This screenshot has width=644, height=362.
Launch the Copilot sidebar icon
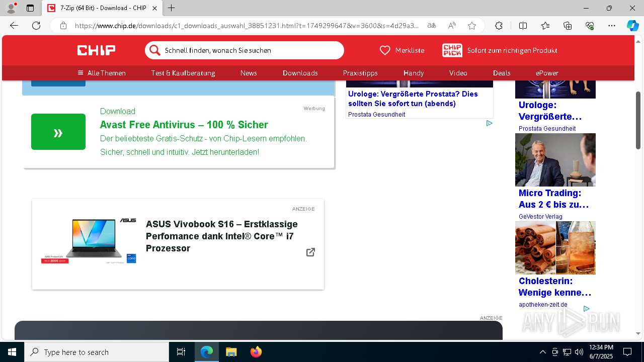[x=632, y=26]
